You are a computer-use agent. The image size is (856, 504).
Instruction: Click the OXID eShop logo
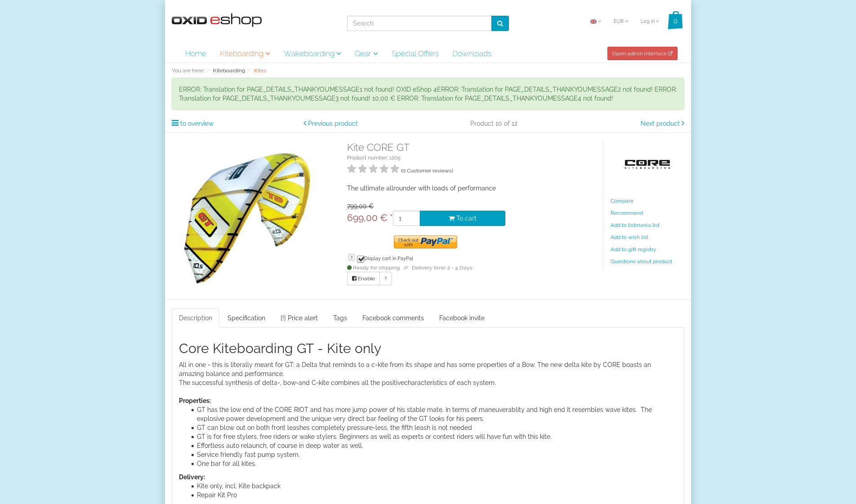(217, 20)
